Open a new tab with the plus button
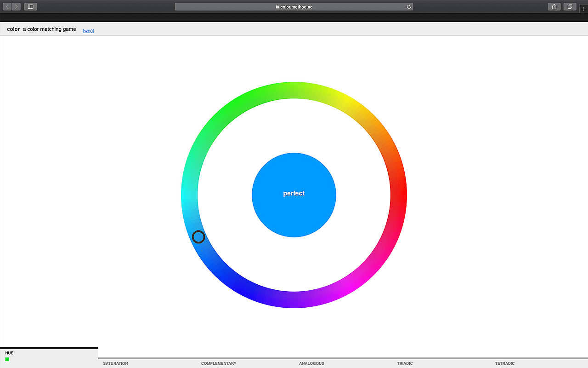588x368 pixels. (x=584, y=9)
